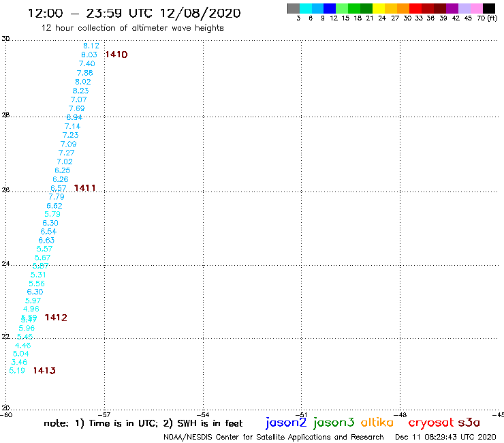Select the 8.02 wave height reading
The image size is (504, 443).
pyautogui.click(x=83, y=82)
